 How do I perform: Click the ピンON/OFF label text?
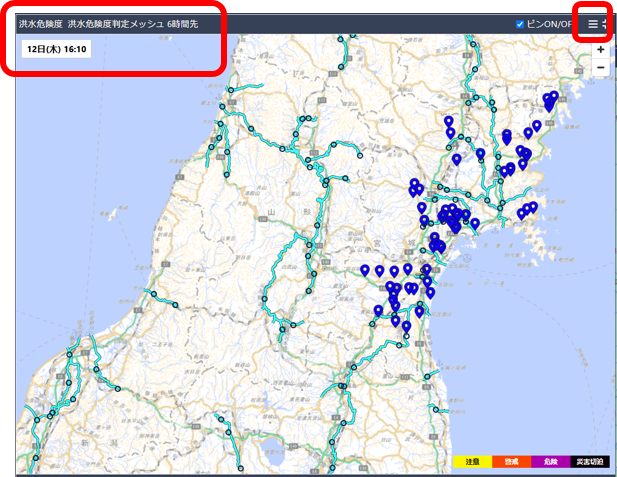click(x=549, y=24)
